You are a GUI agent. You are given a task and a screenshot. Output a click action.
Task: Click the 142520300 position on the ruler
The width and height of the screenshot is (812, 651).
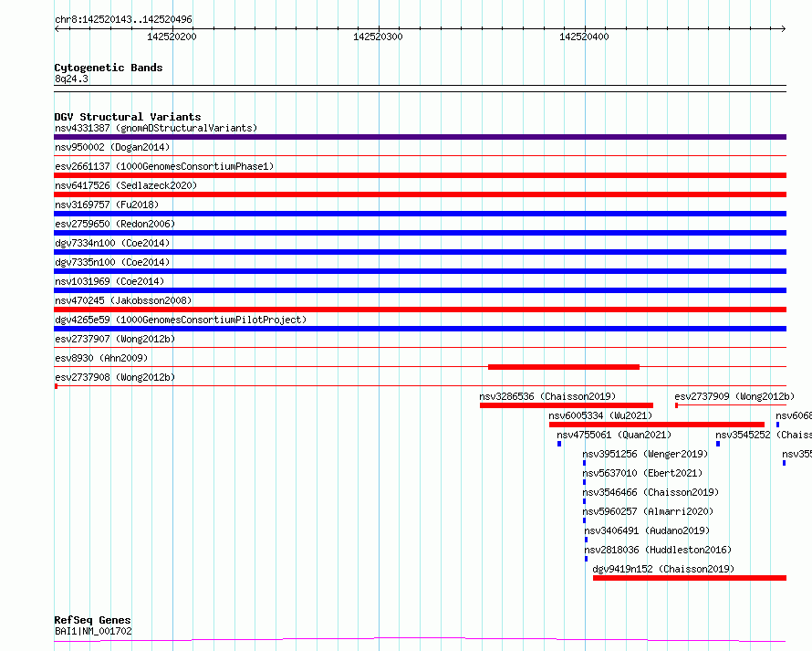tap(378, 37)
